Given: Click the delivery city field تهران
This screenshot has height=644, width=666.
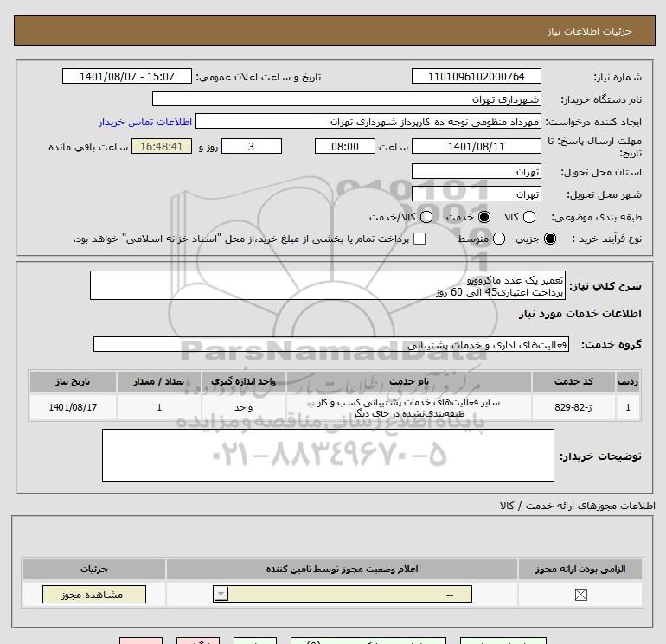Looking at the screenshot, I should [x=476, y=194].
